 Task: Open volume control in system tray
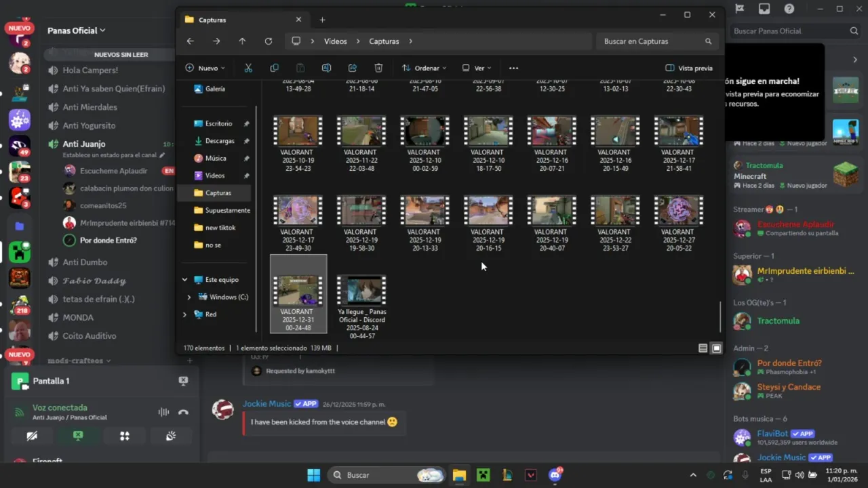click(x=799, y=475)
